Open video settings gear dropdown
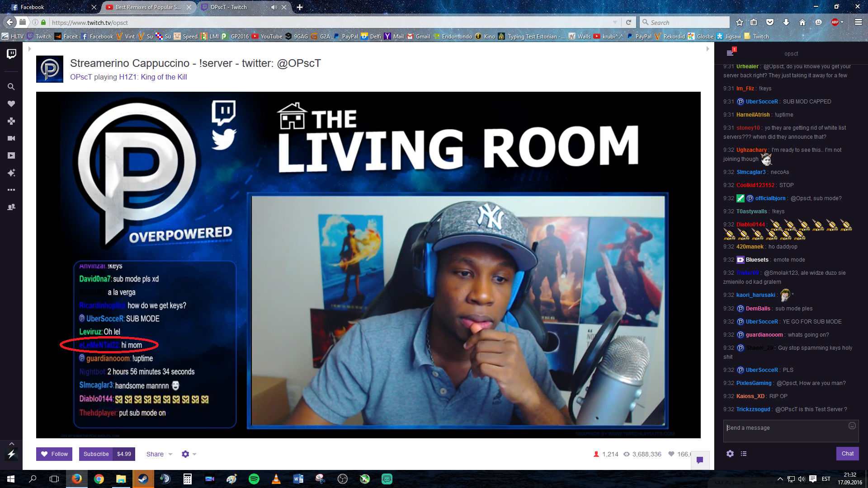The height and width of the screenshot is (488, 868). tap(189, 454)
